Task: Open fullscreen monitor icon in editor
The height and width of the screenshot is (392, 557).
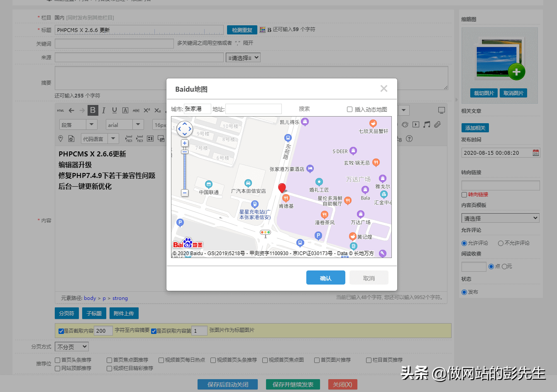Action: (442, 110)
